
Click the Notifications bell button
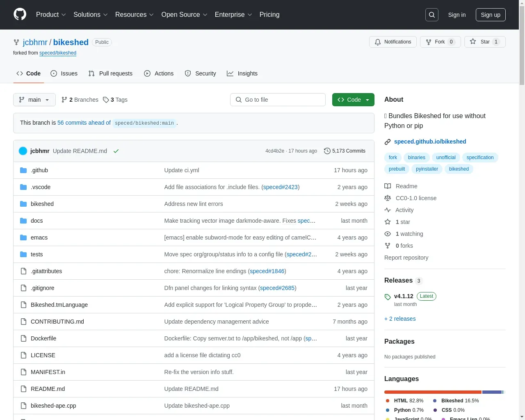(393, 42)
